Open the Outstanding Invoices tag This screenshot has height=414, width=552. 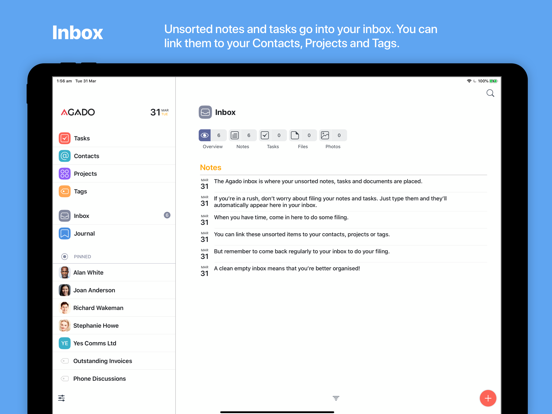point(114,361)
